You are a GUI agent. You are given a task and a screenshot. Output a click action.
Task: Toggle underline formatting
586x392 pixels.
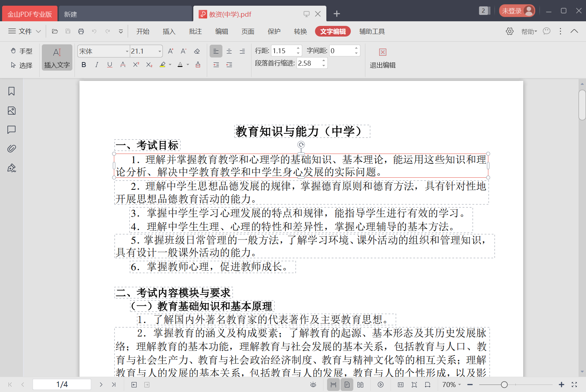coord(110,65)
